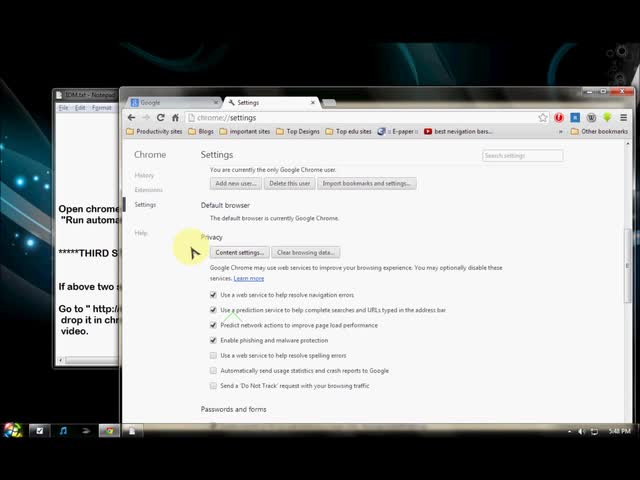Open the Top Designs bookmark folder

click(x=298, y=131)
